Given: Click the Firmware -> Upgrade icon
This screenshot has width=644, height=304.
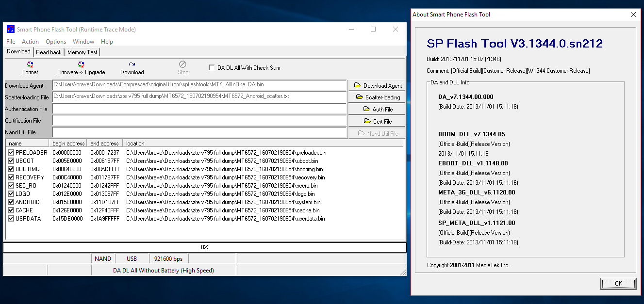Looking at the screenshot, I should click(81, 64).
